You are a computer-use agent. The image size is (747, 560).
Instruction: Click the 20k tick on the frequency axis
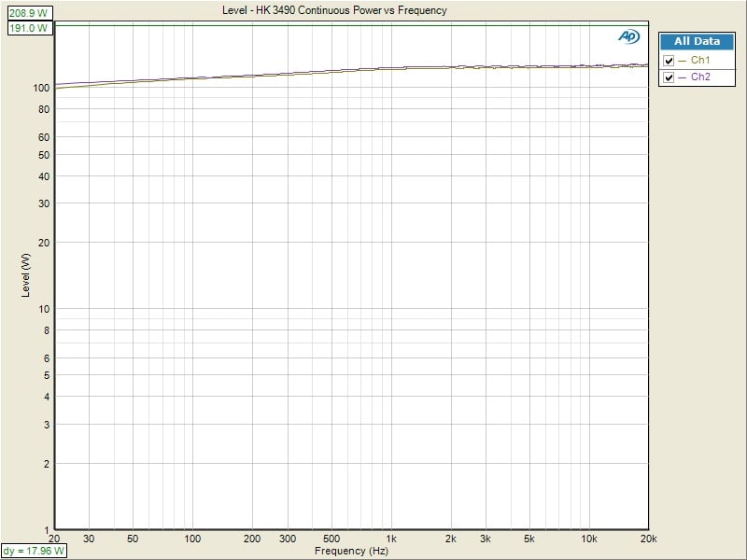[646, 539]
